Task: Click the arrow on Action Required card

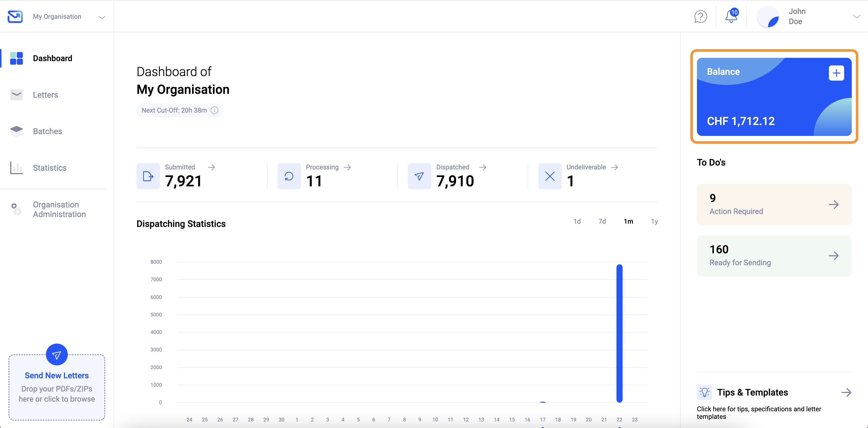Action: [834, 204]
